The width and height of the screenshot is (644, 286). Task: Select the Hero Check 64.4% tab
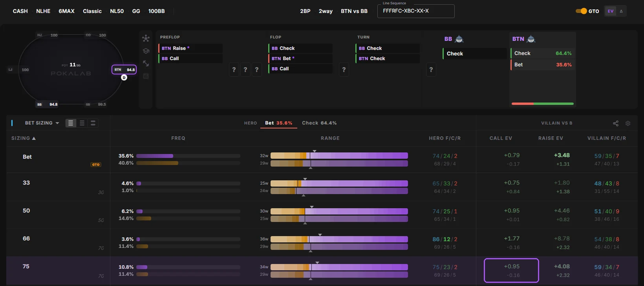[x=319, y=123]
